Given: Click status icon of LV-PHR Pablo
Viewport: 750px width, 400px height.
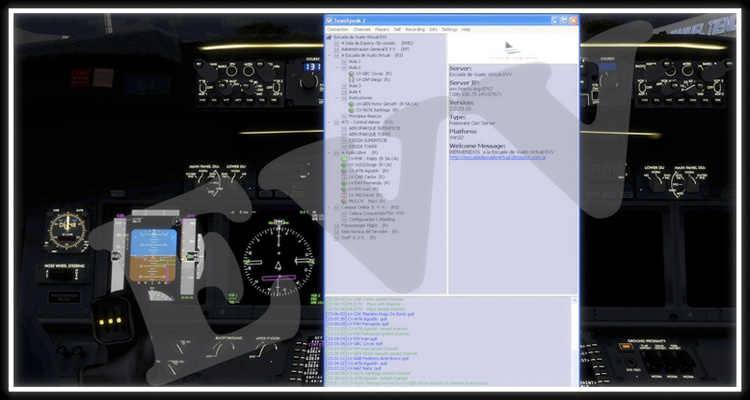Looking at the screenshot, I should click(x=344, y=159).
